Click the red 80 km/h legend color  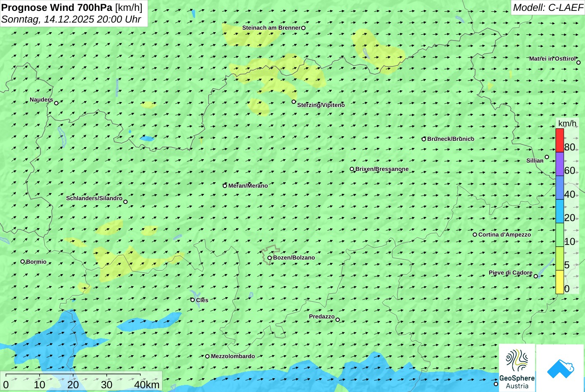coord(560,140)
